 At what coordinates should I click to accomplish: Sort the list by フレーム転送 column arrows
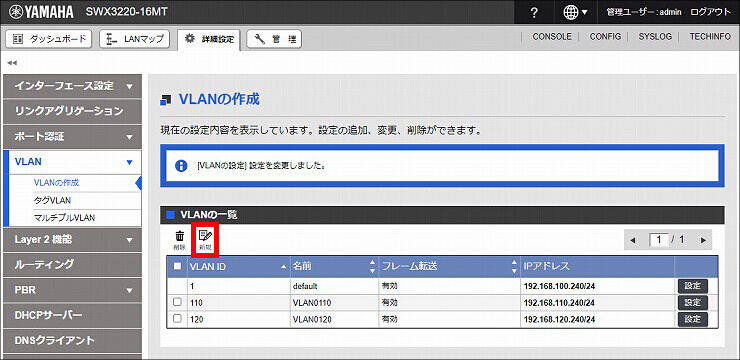click(514, 267)
